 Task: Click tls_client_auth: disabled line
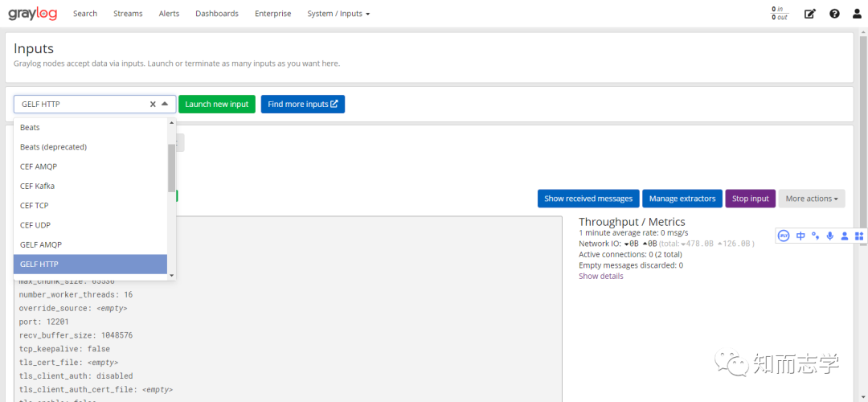pyautogui.click(x=76, y=376)
